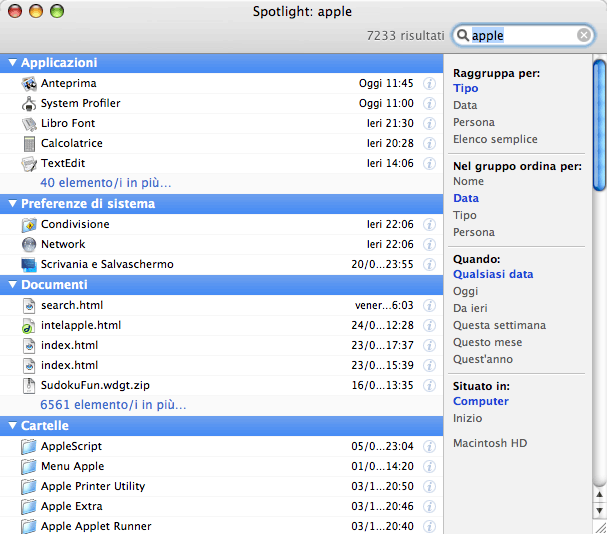This screenshot has height=534, width=607.
Task: Show info for AppleScript folder
Action: coord(429,446)
